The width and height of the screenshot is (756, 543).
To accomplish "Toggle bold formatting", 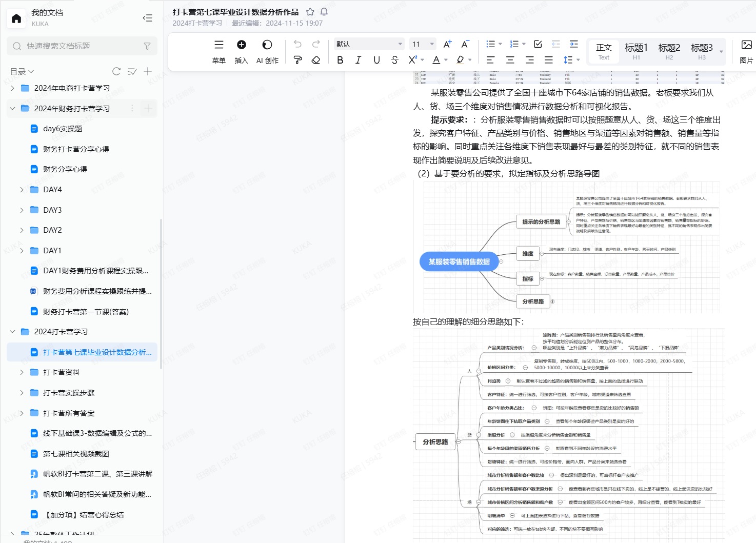I will click(340, 60).
